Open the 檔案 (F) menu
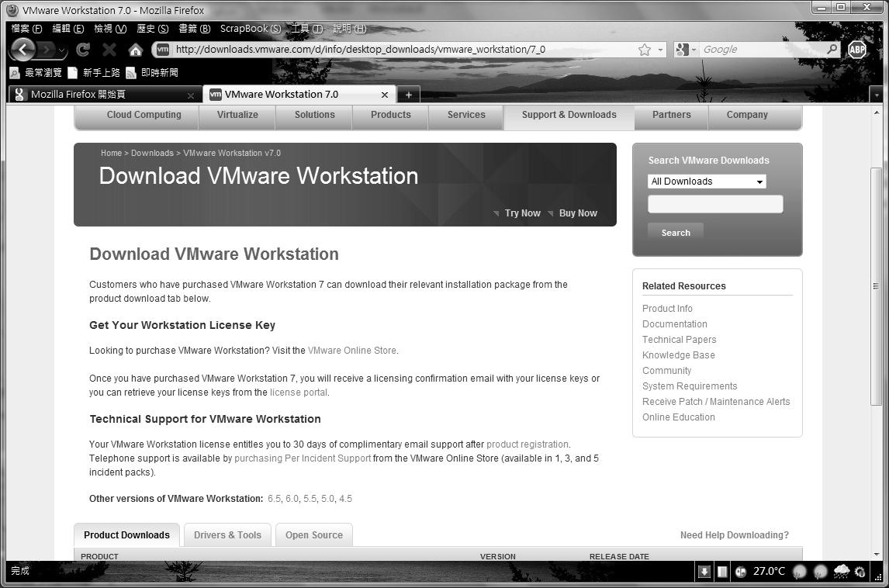Screen dimensions: 889x588 pos(26,29)
